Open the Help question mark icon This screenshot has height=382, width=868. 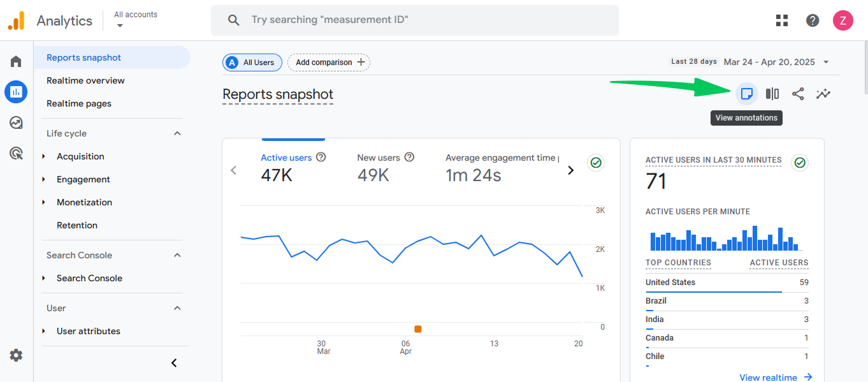(x=813, y=20)
